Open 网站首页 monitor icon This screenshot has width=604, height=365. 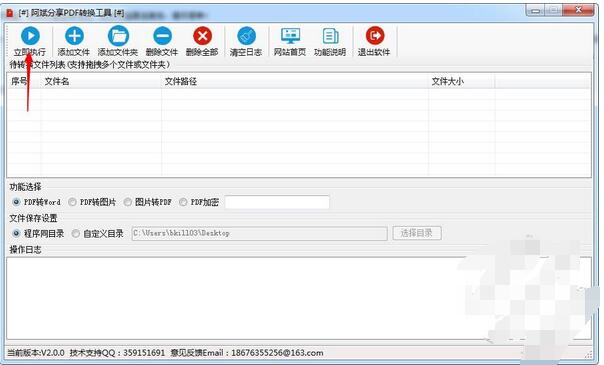[290, 36]
